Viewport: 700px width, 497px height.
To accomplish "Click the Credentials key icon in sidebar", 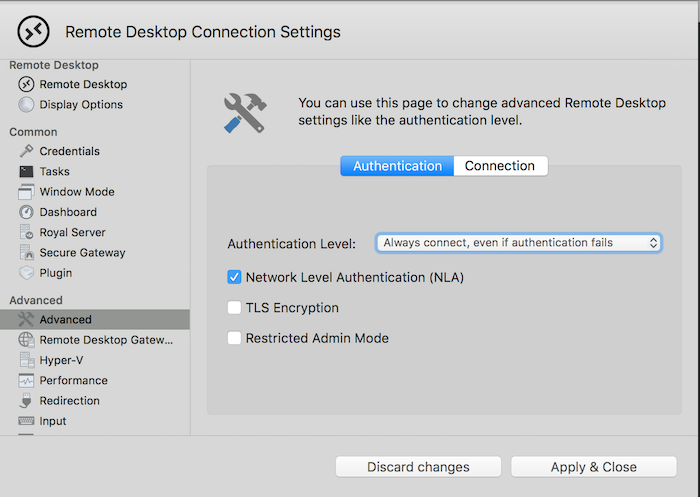I will coord(26,151).
